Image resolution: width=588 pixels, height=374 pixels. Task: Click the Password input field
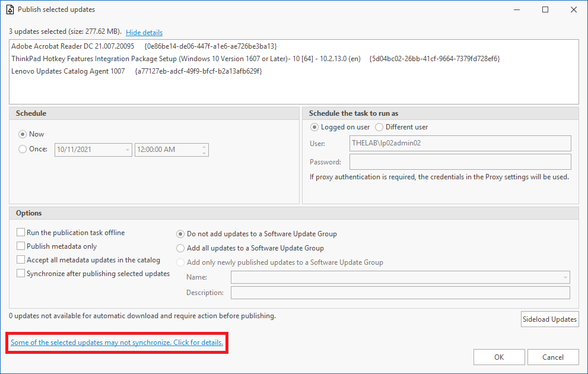460,162
